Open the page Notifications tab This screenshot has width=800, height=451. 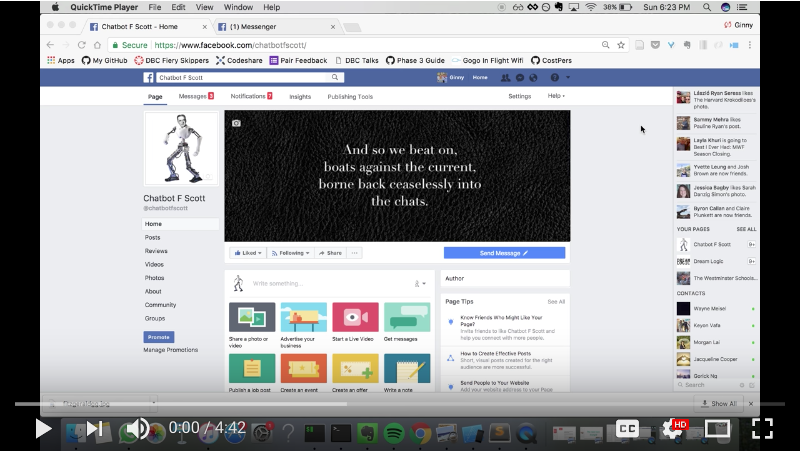pos(251,96)
